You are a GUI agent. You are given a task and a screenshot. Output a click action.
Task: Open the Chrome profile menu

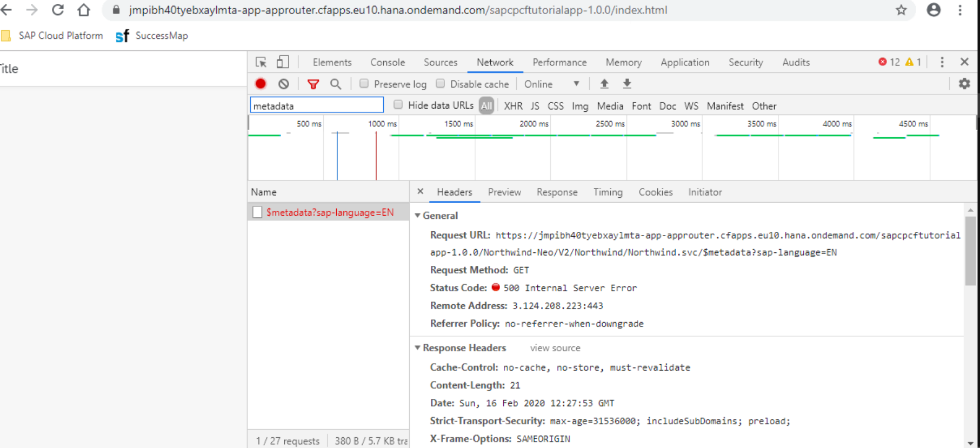click(934, 10)
